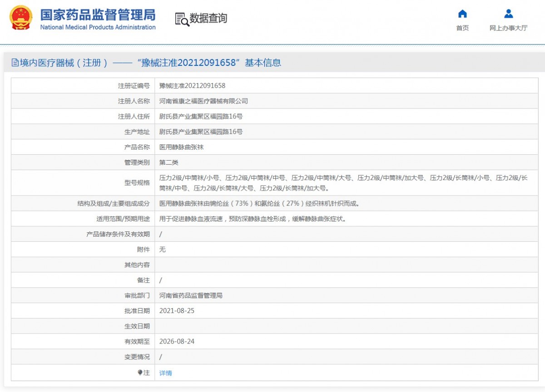Screen dimensions: 545x392
Task: Click the document icon before 境内医疗器械 heading
Action: 15,63
